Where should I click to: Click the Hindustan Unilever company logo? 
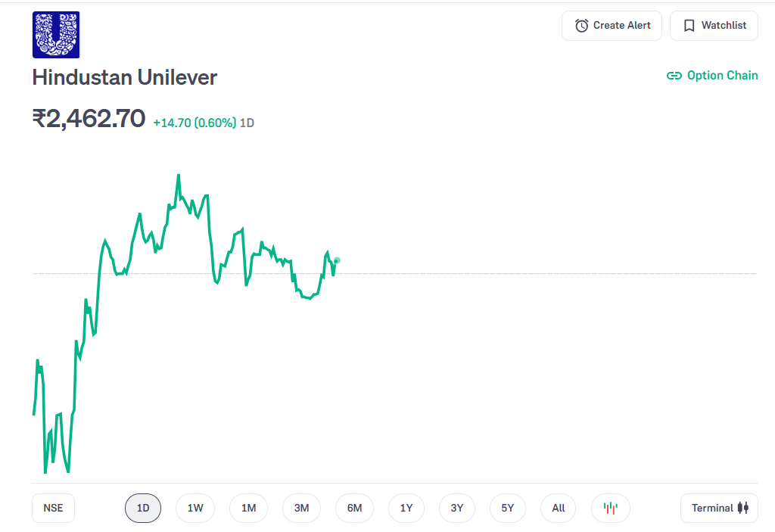[55, 35]
